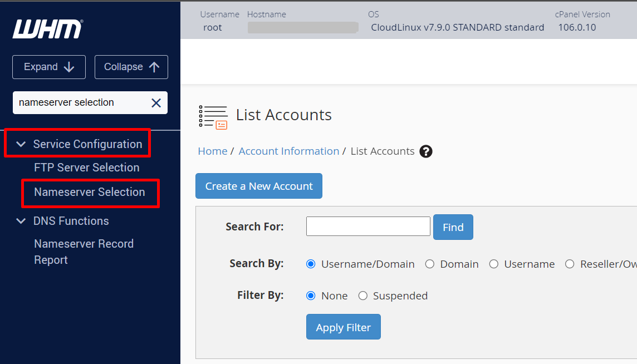Click the WHM logo
Image resolution: width=637 pixels, height=364 pixels.
pyautogui.click(x=47, y=28)
